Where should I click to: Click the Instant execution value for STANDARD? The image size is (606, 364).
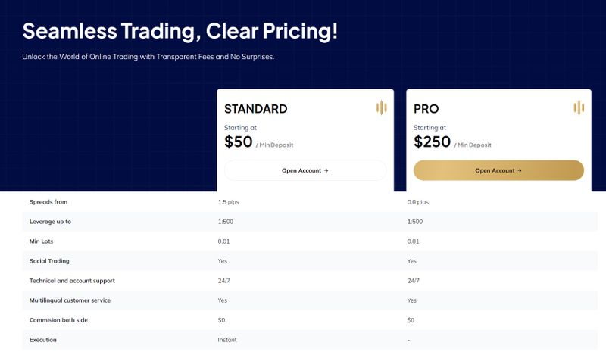point(227,340)
